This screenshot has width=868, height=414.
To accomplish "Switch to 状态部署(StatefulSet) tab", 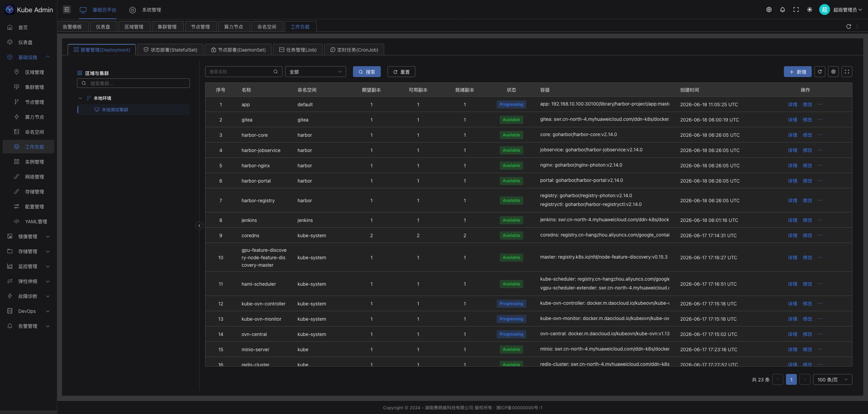I will [170, 50].
